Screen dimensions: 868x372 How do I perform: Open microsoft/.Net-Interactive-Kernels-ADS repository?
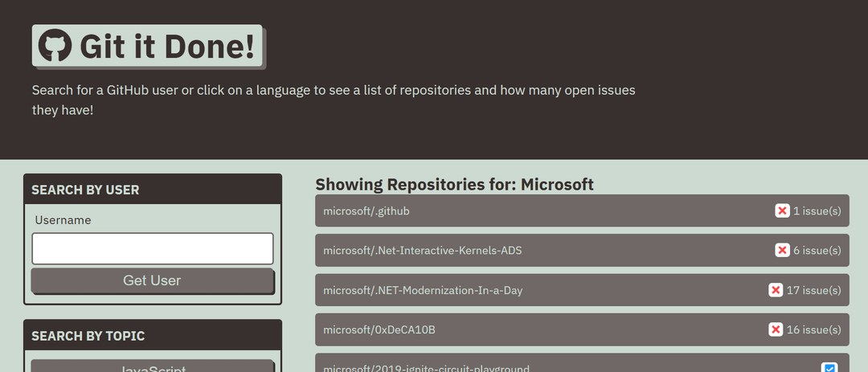point(582,250)
